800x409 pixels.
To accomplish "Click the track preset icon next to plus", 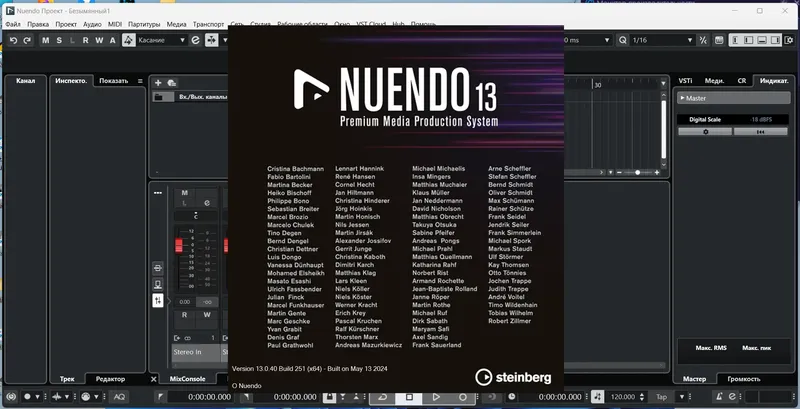I will tap(172, 83).
